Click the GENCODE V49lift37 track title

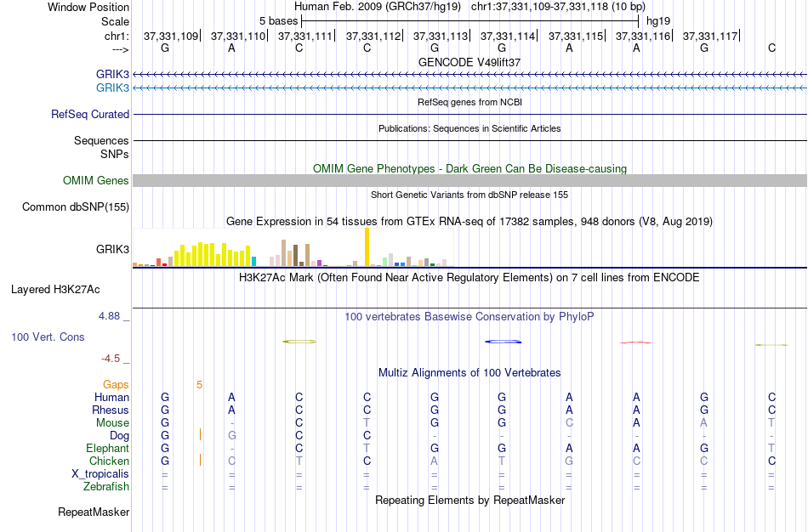coord(469,62)
